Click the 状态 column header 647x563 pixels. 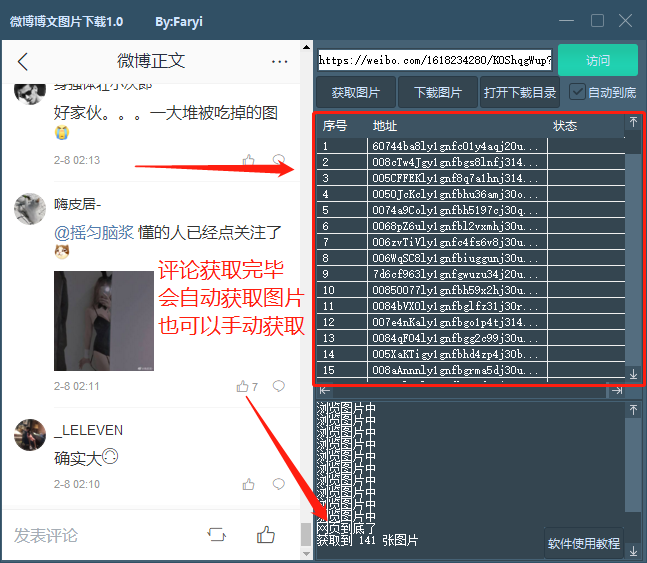click(565, 126)
